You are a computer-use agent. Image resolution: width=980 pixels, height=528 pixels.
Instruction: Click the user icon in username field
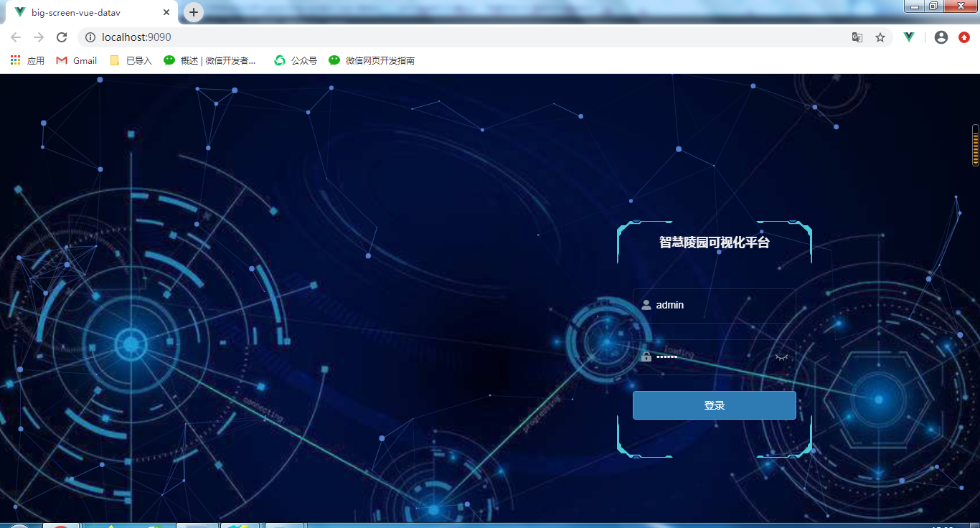646,305
